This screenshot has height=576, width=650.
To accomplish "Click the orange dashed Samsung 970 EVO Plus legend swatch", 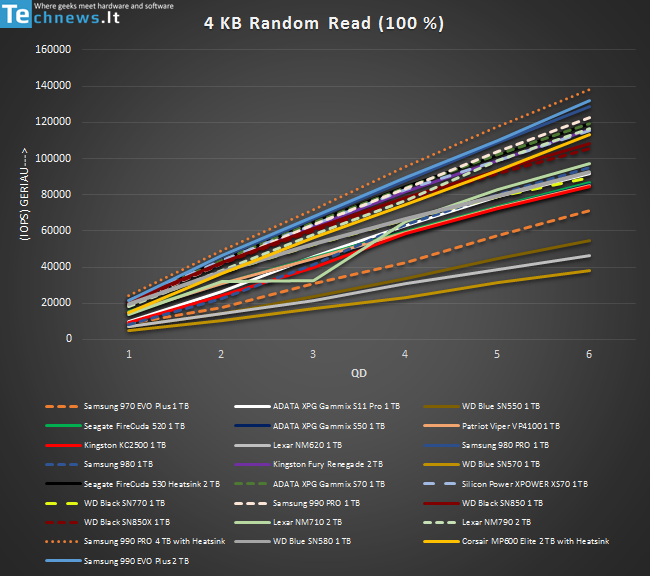I will click(x=62, y=407).
